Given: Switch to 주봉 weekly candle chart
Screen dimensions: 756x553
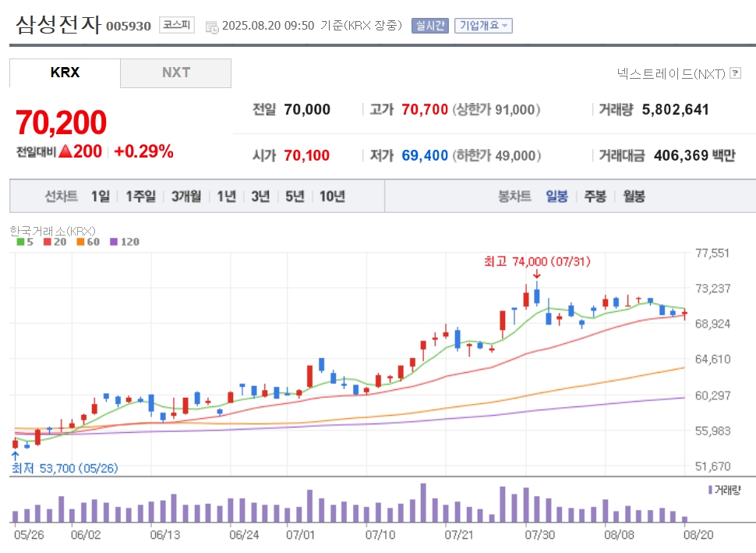Looking at the screenshot, I should [595, 197].
